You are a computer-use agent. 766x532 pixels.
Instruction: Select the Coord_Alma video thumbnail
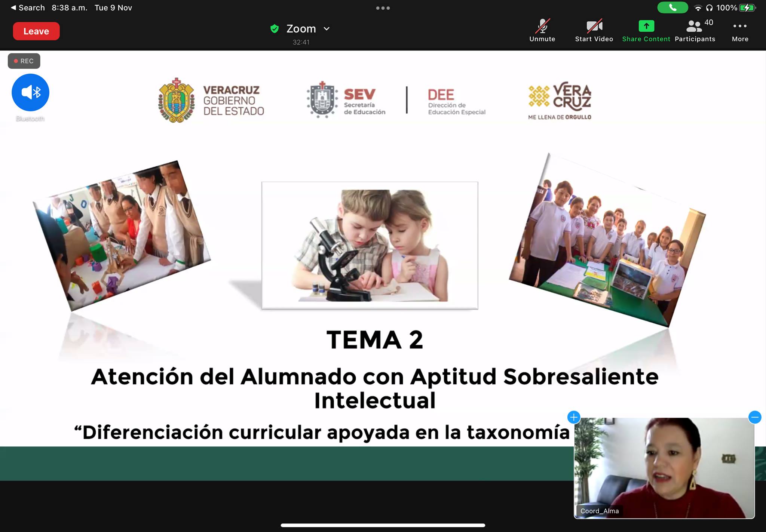pyautogui.click(x=664, y=468)
